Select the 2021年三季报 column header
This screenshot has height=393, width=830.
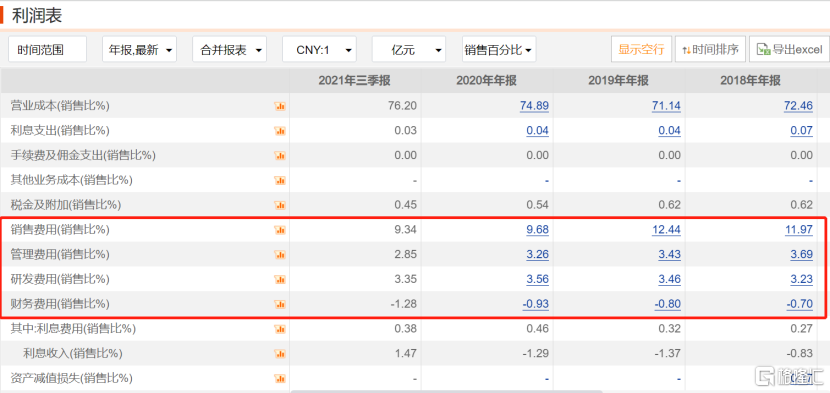point(355,81)
